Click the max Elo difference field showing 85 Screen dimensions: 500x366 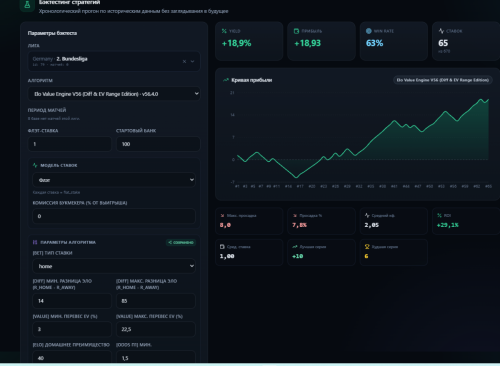(156, 301)
